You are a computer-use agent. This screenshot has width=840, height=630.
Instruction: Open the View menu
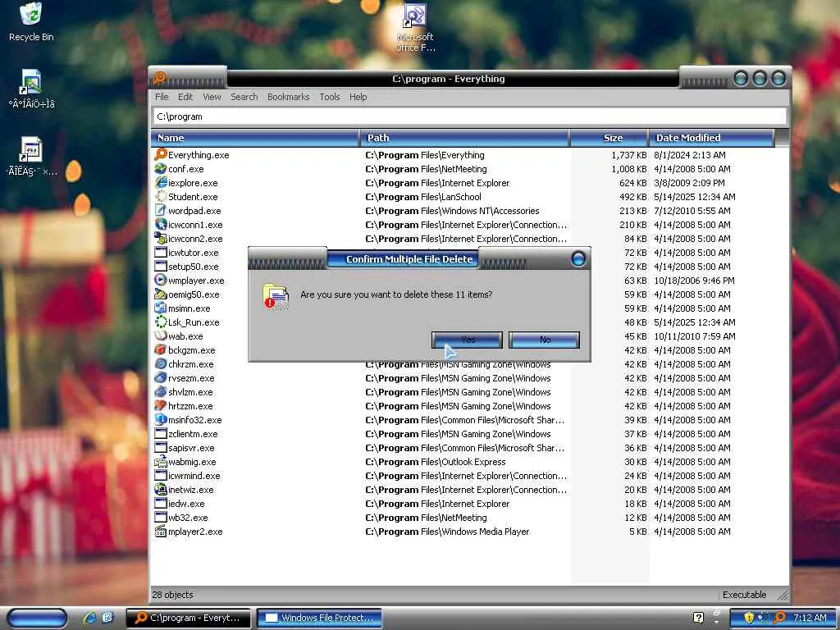pyautogui.click(x=212, y=97)
